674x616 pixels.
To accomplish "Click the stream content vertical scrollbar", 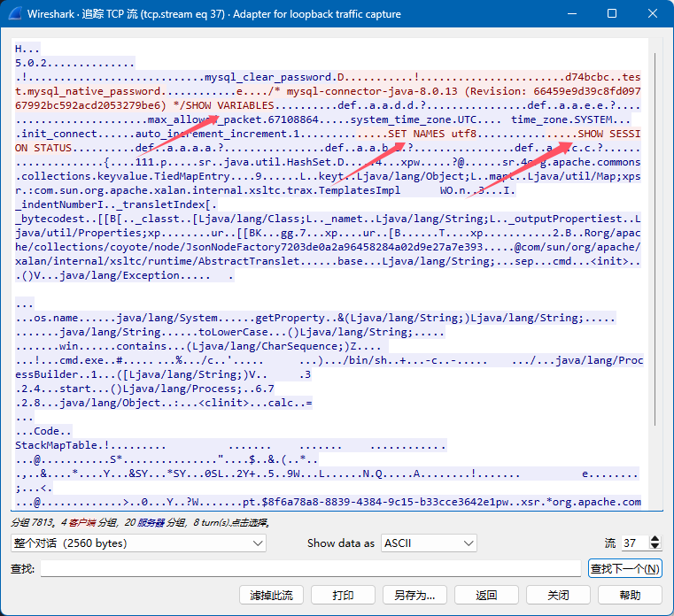I will point(655,239).
